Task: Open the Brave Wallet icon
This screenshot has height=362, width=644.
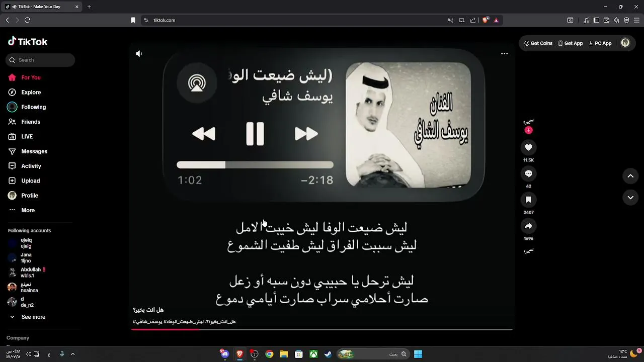Action: [x=606, y=20]
